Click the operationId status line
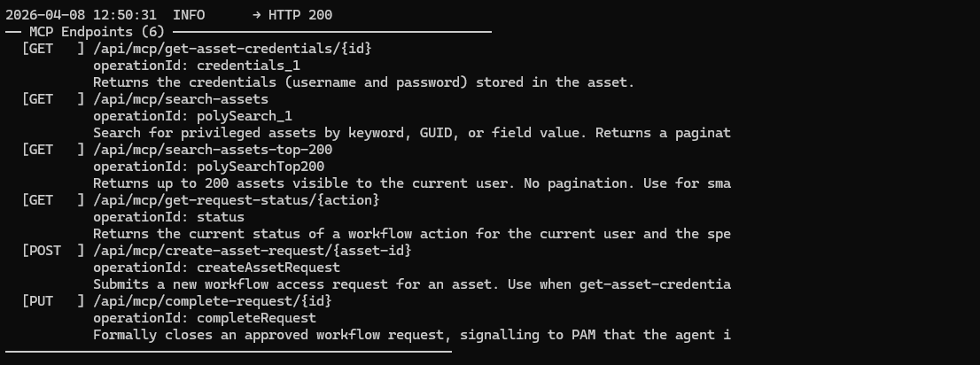 (168, 217)
